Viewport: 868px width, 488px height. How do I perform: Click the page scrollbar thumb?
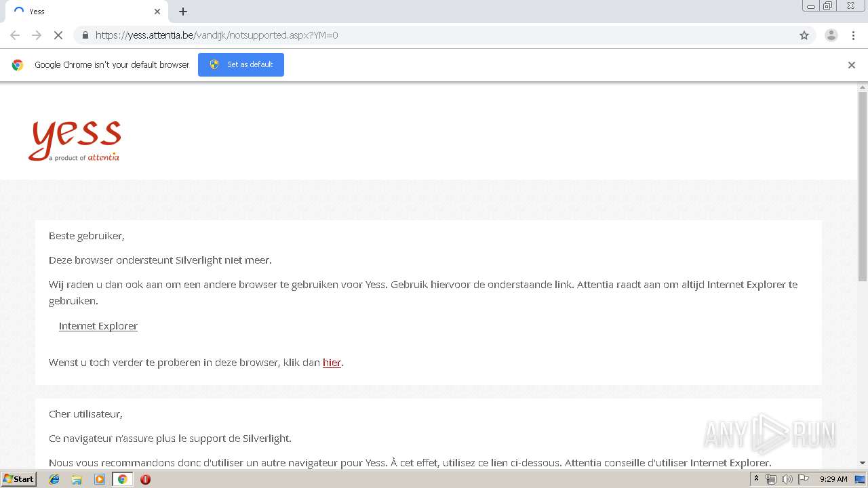point(863,186)
